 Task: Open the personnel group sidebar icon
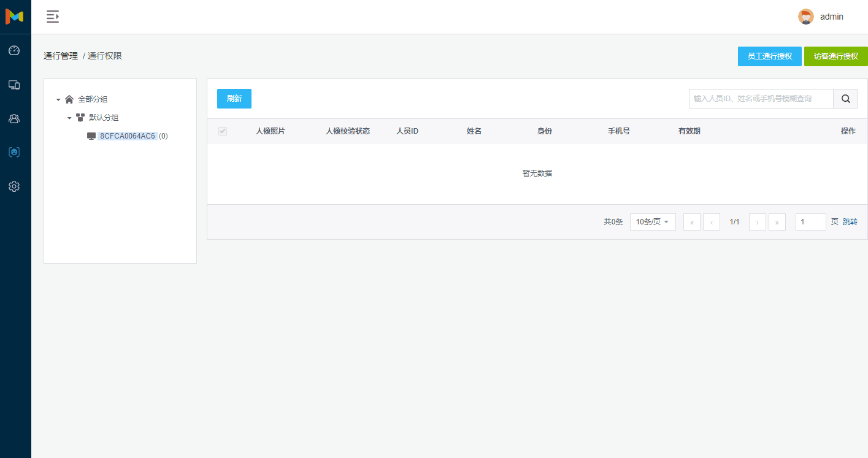point(14,118)
